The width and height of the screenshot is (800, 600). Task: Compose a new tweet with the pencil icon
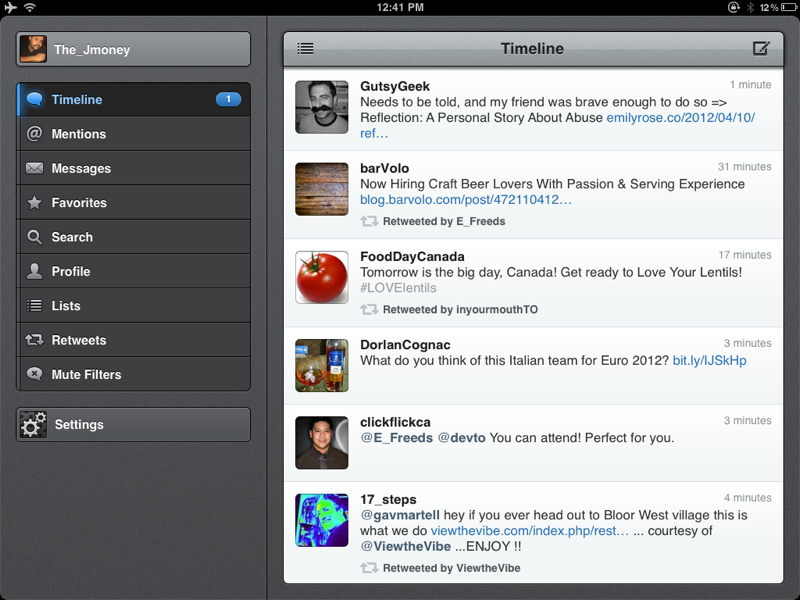[x=761, y=48]
